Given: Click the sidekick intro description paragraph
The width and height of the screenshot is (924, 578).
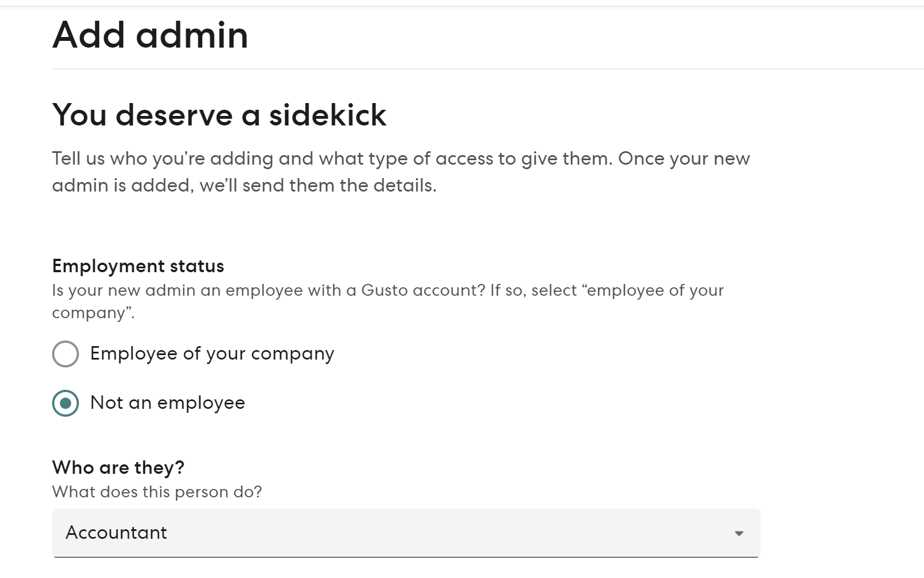Looking at the screenshot, I should pyautogui.click(x=400, y=171).
